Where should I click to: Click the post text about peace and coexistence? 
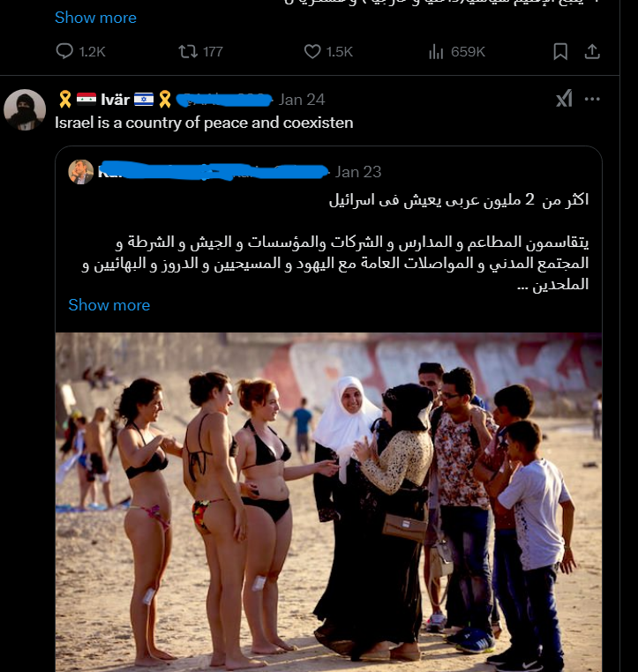(204, 123)
